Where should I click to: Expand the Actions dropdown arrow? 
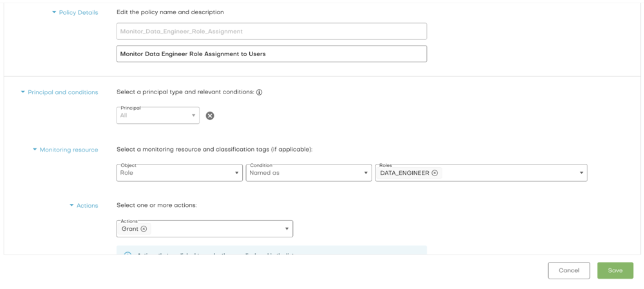(x=287, y=229)
